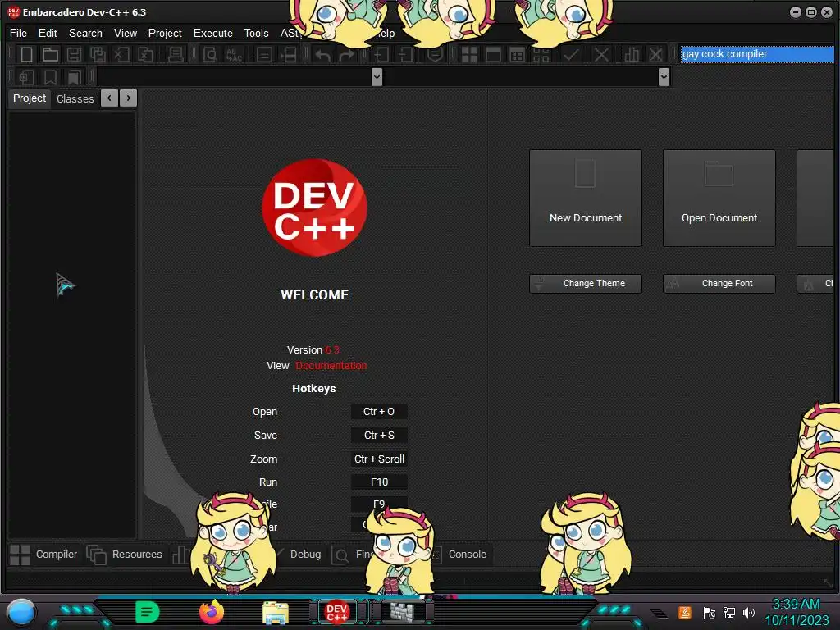Viewport: 840px width, 630px height.
Task: Click the Print toolbar icon
Action: tap(176, 55)
